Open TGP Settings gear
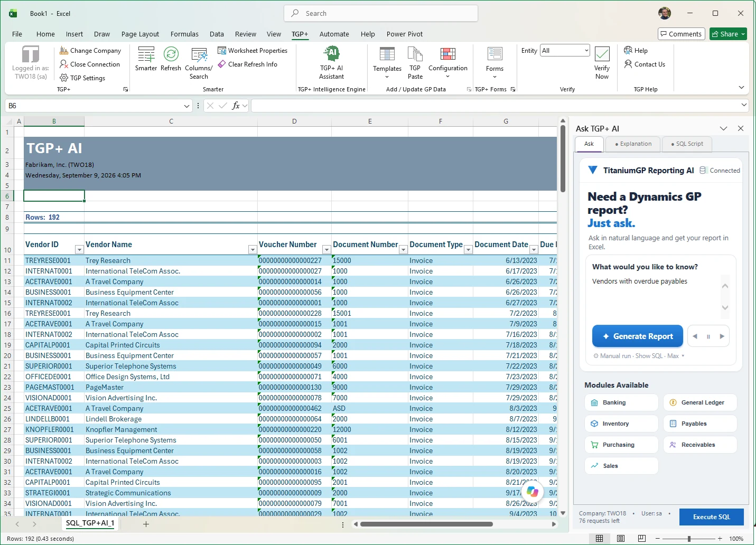 tap(64, 78)
